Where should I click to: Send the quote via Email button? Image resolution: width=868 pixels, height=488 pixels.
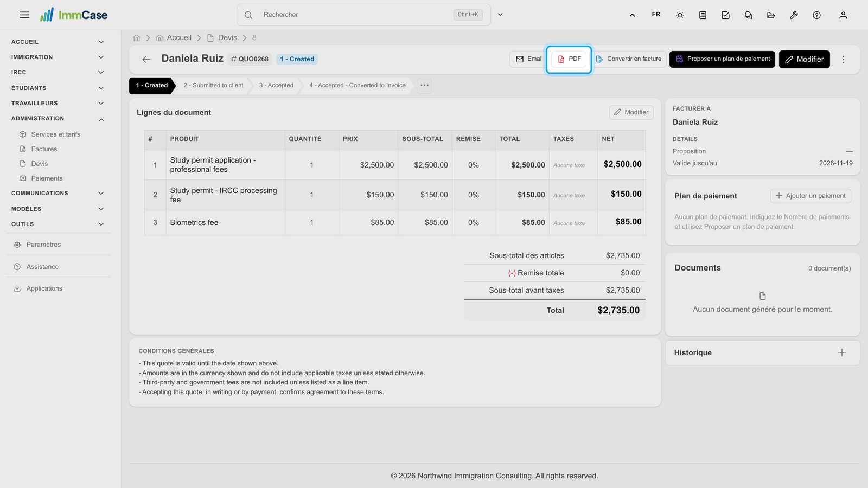coord(529,59)
